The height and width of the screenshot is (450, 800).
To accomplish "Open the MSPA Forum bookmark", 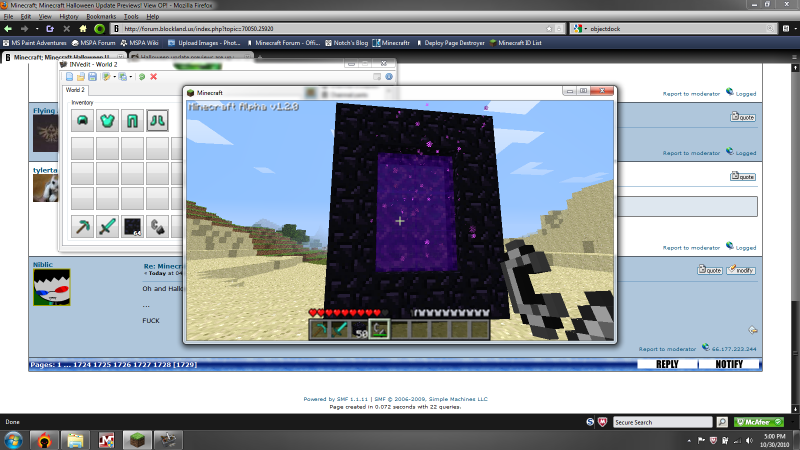I will [x=93, y=43].
